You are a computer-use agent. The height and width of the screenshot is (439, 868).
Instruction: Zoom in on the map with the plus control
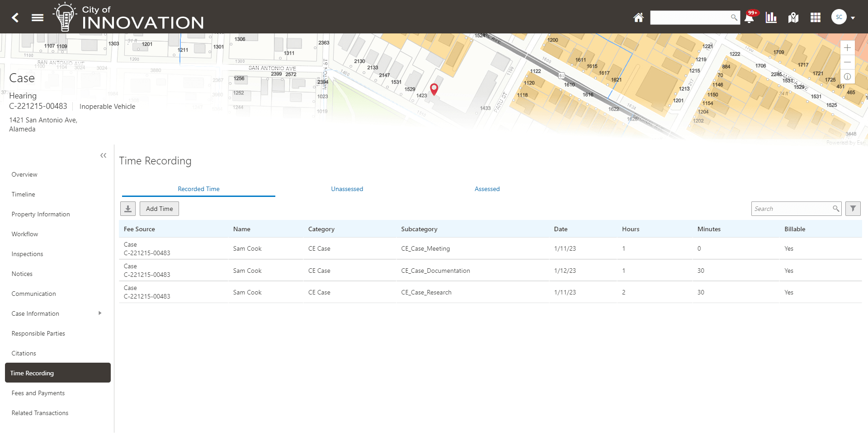pos(848,47)
